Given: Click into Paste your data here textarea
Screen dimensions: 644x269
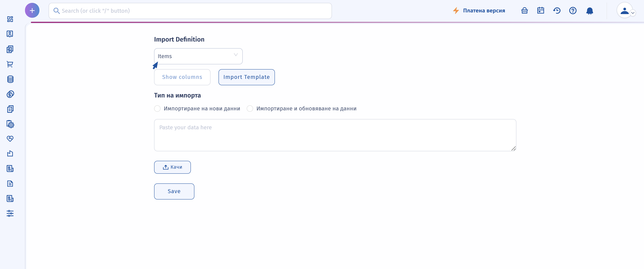Looking at the screenshot, I should pos(335,135).
